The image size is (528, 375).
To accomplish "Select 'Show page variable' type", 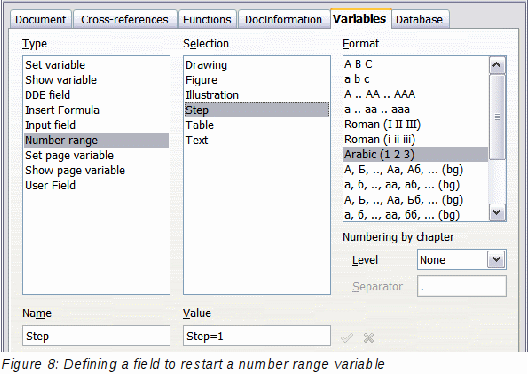I will (96, 170).
